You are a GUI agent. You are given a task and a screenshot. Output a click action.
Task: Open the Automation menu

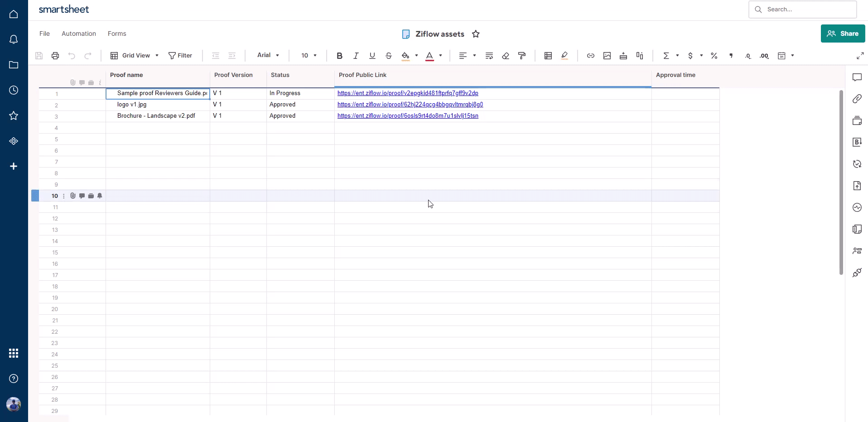79,34
